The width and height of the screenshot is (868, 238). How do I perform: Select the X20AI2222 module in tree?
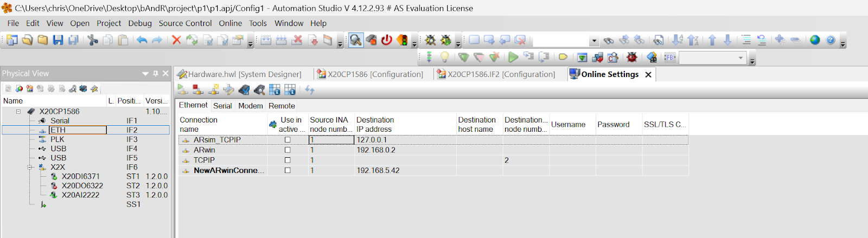point(81,195)
